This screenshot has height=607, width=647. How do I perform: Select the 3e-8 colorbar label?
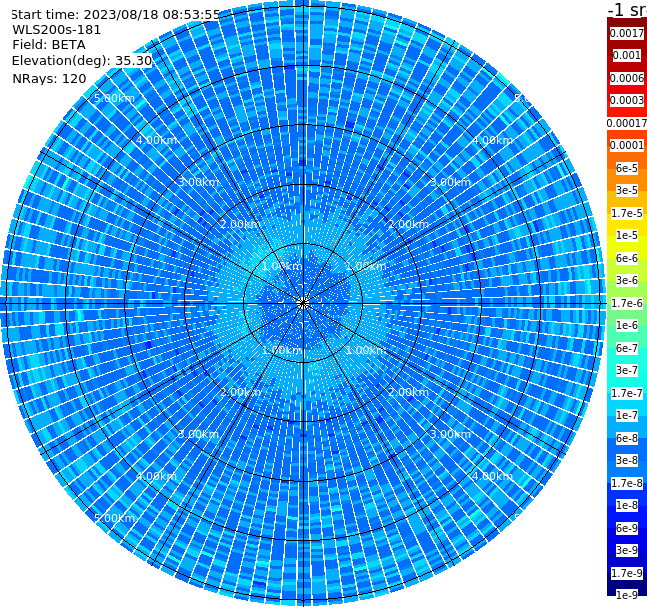627,460
